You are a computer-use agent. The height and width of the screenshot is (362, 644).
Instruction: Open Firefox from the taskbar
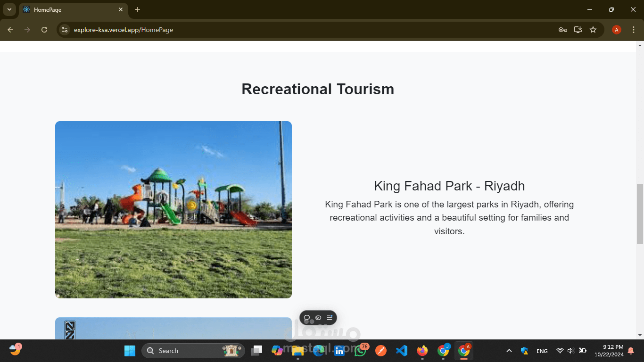[422, 351]
